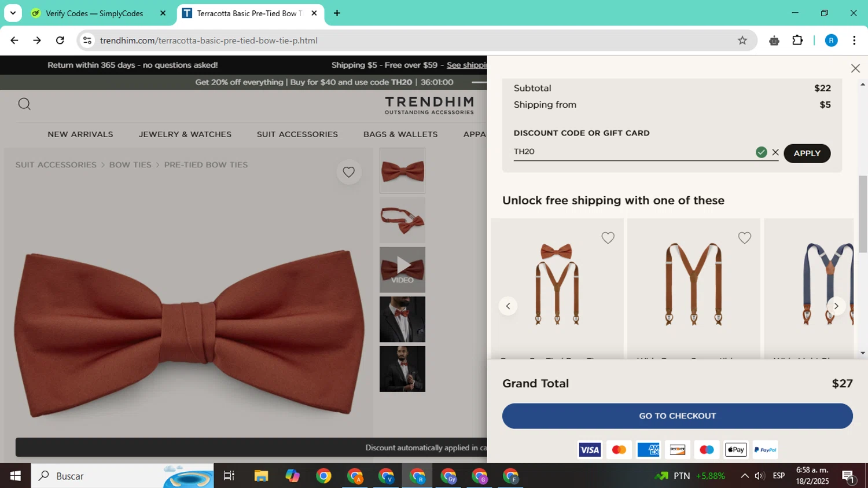Close the cart side panel
Viewport: 868px width, 488px height.
(855, 68)
